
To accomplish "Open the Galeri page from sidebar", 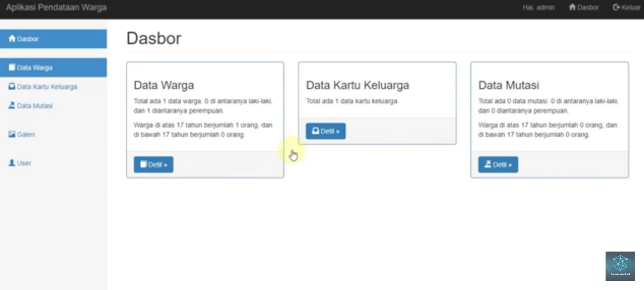I will pyautogui.click(x=26, y=134).
